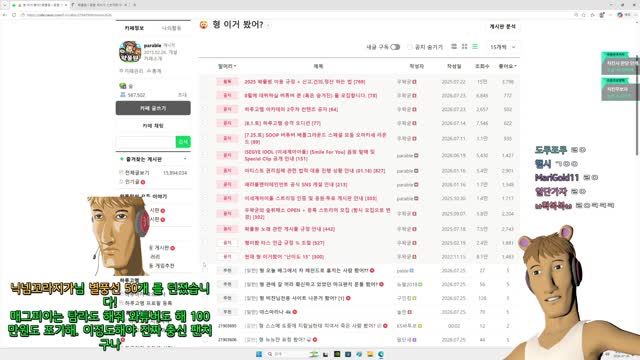This screenshot has height=360, width=640.
Task: Collapse the 즐겨찾는 게시판 section
Action: tap(185, 159)
